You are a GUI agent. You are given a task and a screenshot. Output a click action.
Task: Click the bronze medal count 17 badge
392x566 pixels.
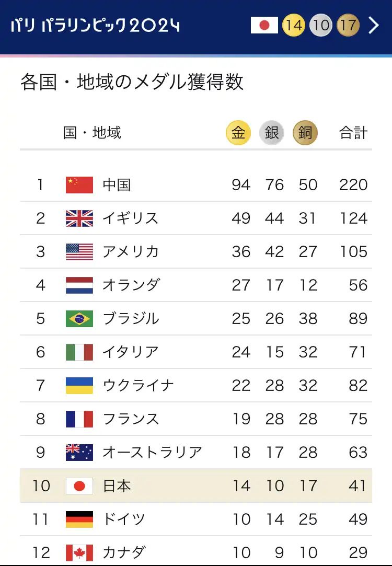point(348,25)
